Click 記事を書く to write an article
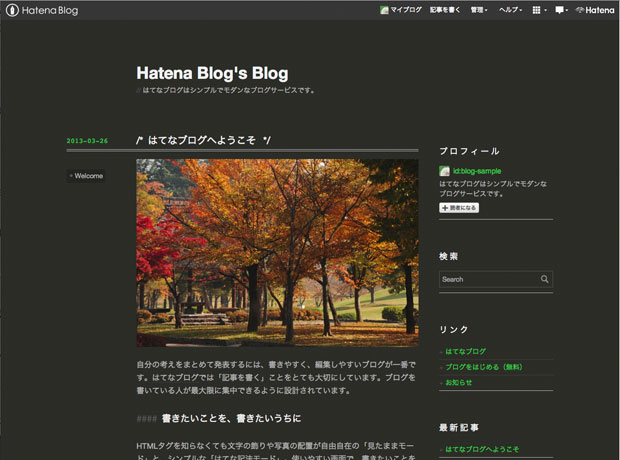The height and width of the screenshot is (460, 620). point(445,10)
